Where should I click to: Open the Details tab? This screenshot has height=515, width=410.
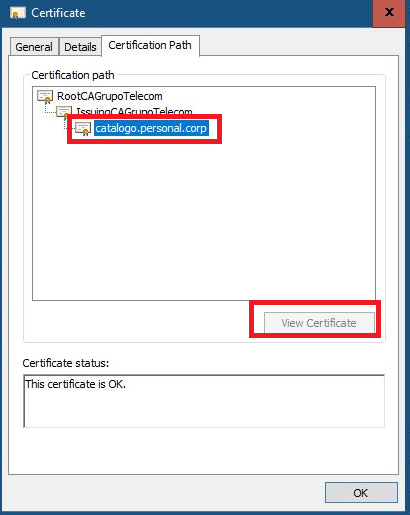80,47
